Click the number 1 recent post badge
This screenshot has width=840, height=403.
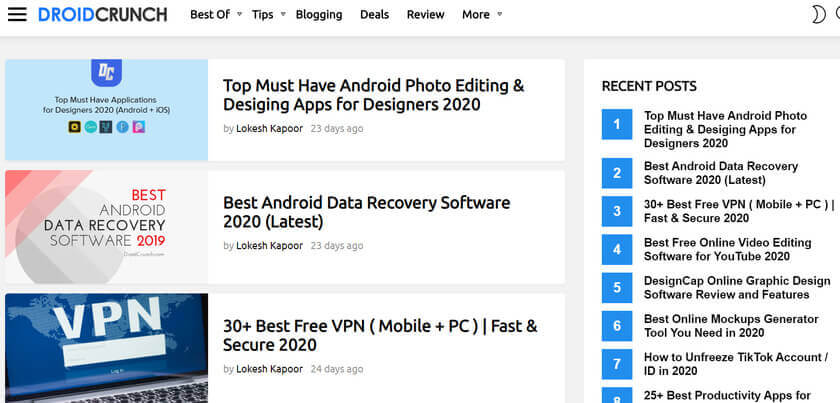click(617, 124)
